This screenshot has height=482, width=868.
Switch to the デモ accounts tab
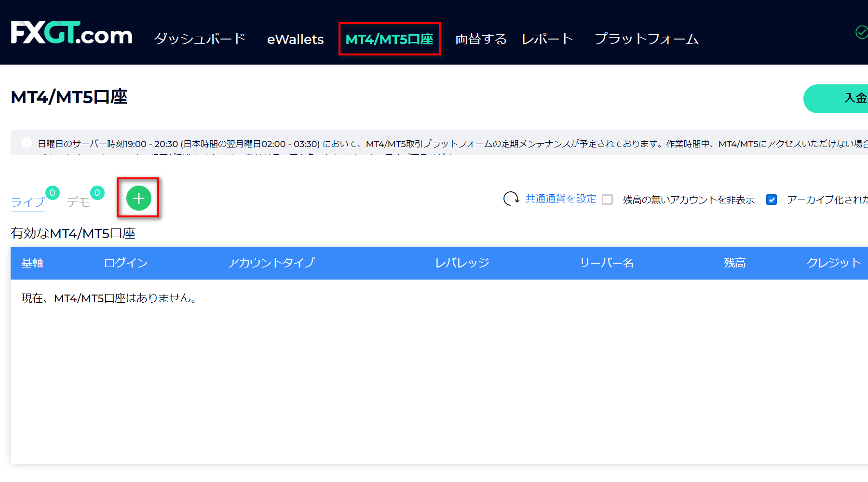click(78, 202)
